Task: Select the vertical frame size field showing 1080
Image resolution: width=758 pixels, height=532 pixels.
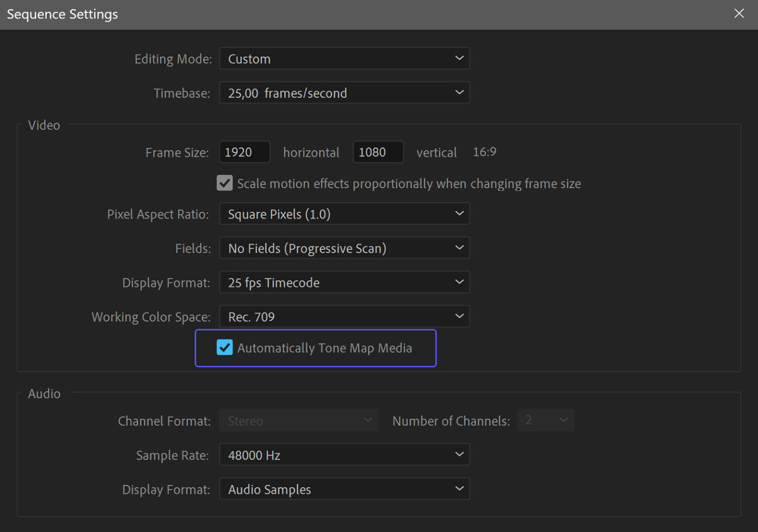Action: 378,152
